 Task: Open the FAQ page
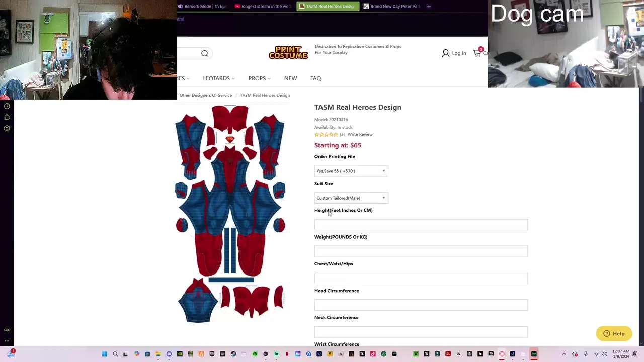(x=315, y=78)
